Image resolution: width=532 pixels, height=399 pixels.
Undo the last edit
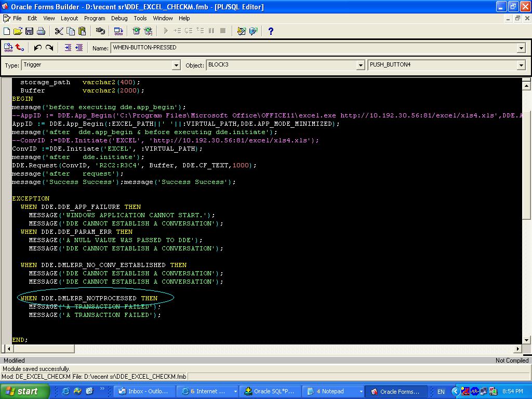click(37, 48)
